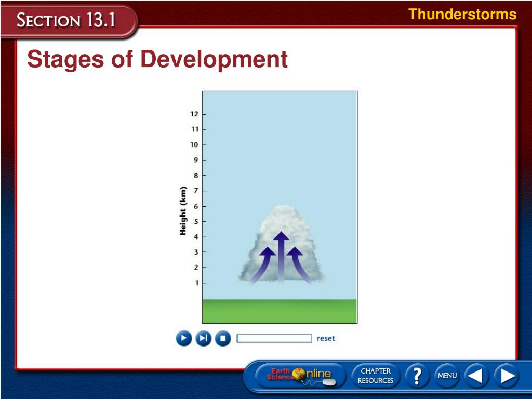Click the 1 km tick label
The image size is (532, 399).
point(196,283)
